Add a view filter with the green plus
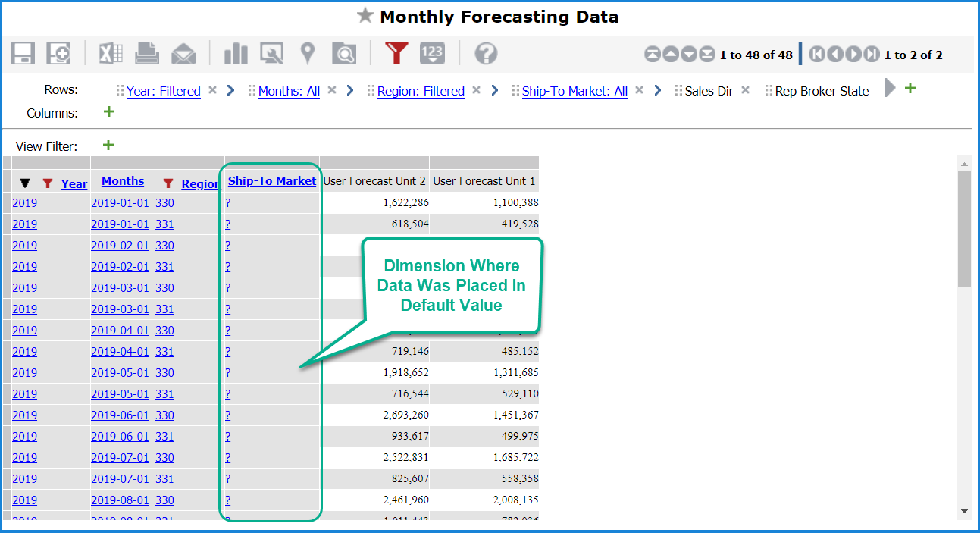 [108, 145]
